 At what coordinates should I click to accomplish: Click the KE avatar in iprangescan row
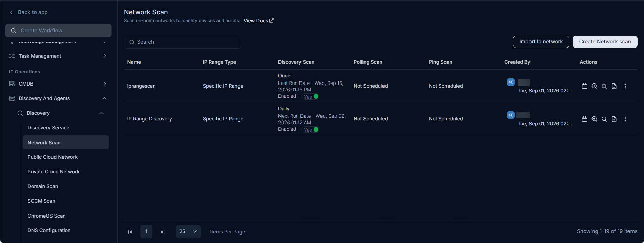511,82
